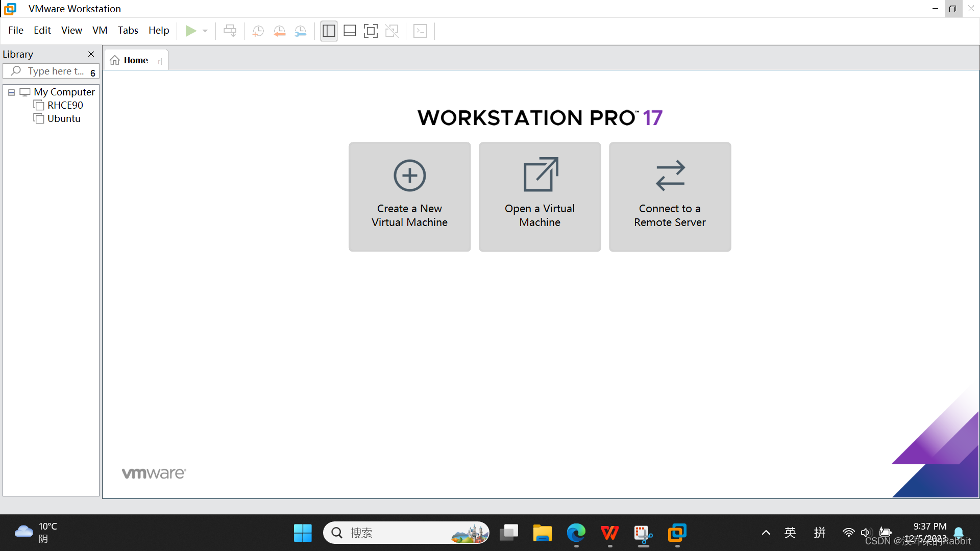Viewport: 980px width, 551px height.
Task: Open the Help menu
Action: [159, 30]
